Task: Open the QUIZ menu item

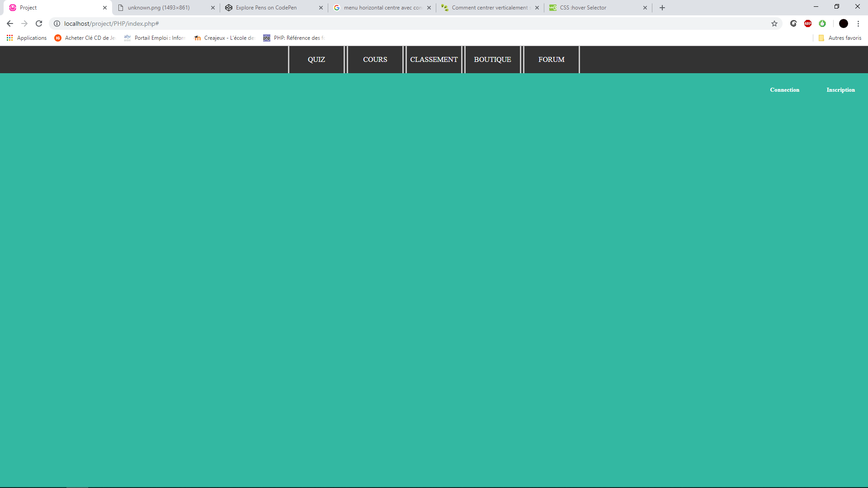Action: tap(316, 60)
